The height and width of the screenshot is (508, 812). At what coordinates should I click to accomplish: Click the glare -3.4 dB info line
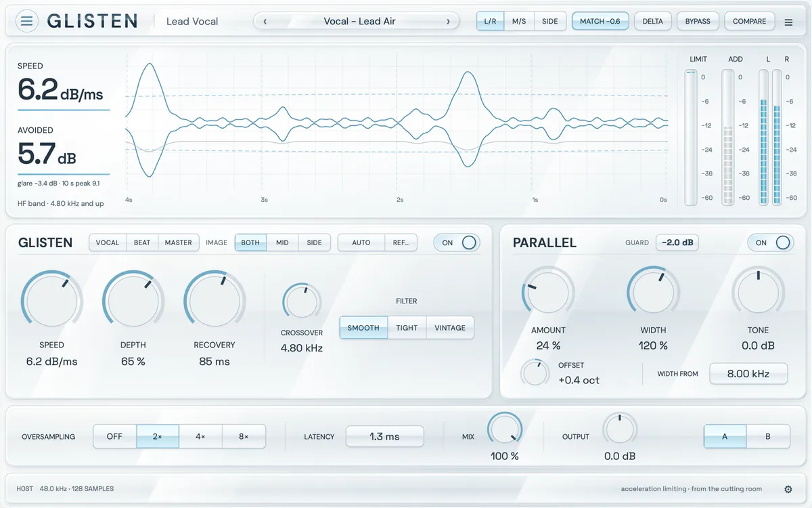click(59, 184)
